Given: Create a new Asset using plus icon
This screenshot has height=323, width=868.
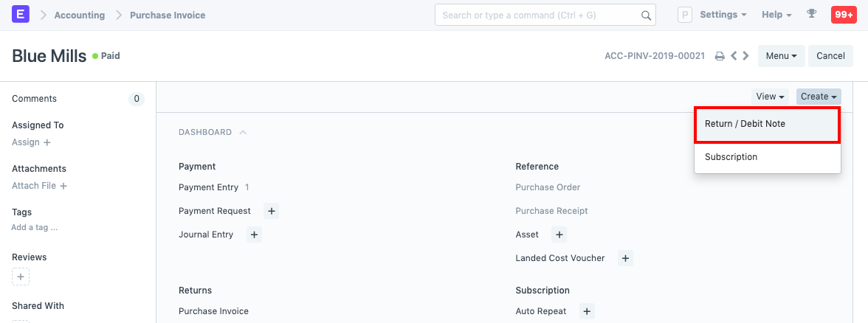Looking at the screenshot, I should coord(559,235).
